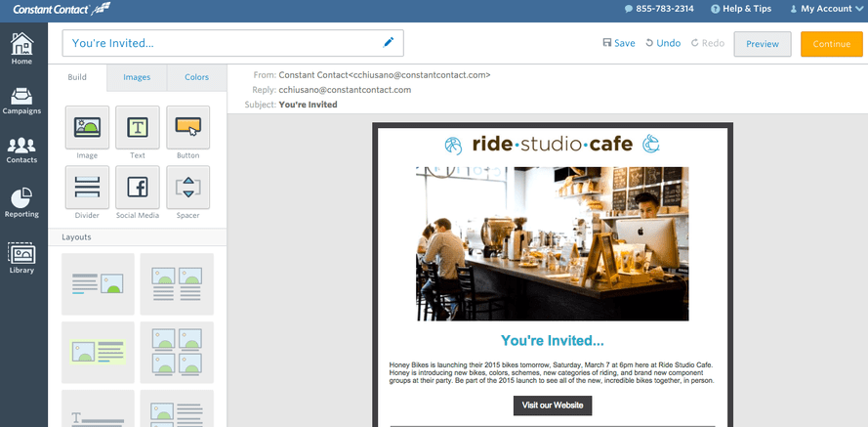The image size is (868, 427).
Task: Open the Library sidebar item
Action: pyautogui.click(x=22, y=258)
